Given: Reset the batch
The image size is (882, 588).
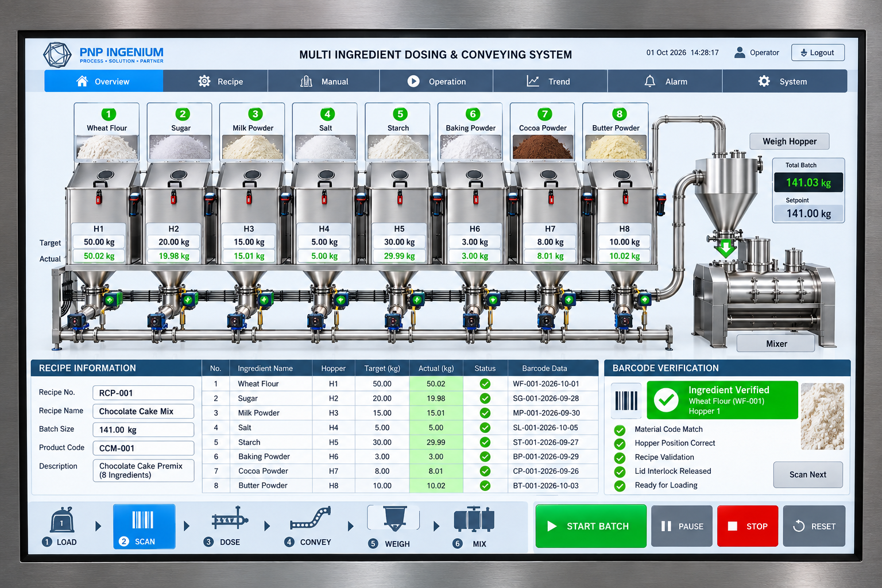Looking at the screenshot, I should pyautogui.click(x=814, y=526).
